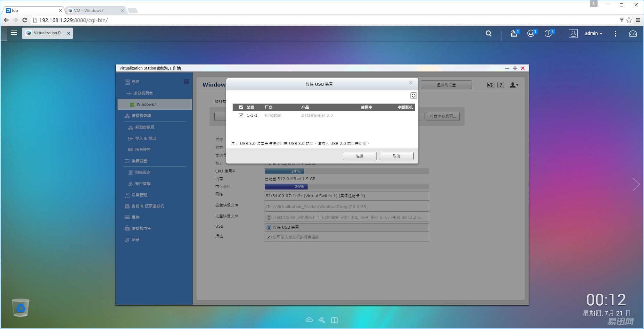Screen dimensions: 644x329
Task: Open the Chrome menu icon
Action: coord(638,20)
